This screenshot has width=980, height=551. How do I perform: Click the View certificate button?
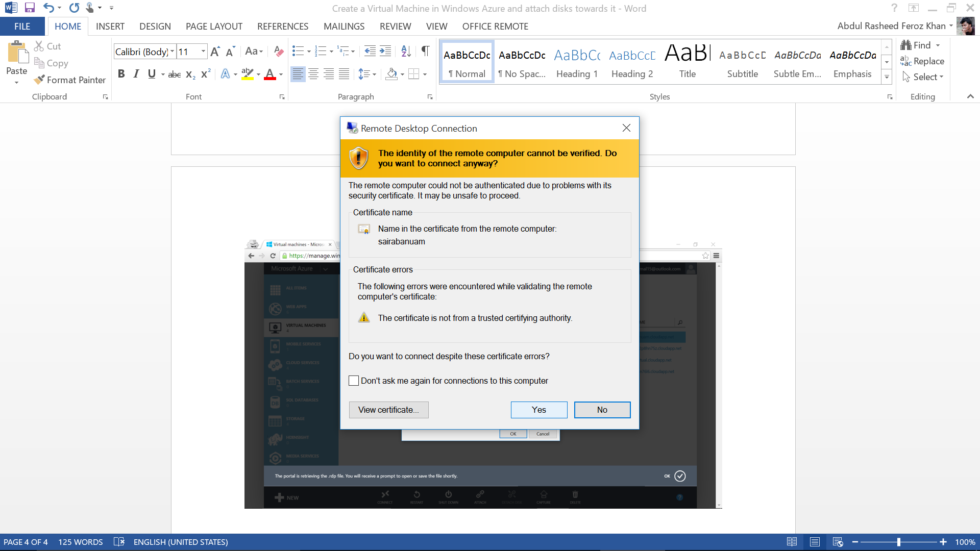pyautogui.click(x=388, y=410)
